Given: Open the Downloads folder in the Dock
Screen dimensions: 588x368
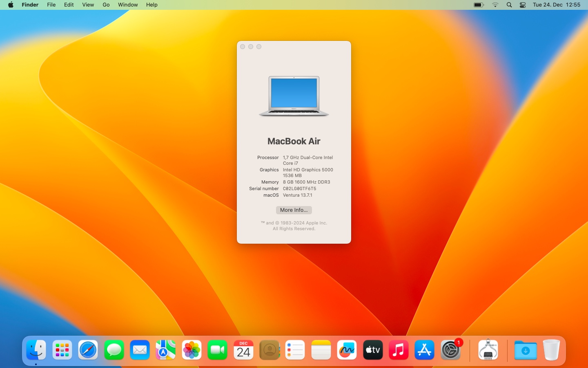Looking at the screenshot, I should 526,350.
